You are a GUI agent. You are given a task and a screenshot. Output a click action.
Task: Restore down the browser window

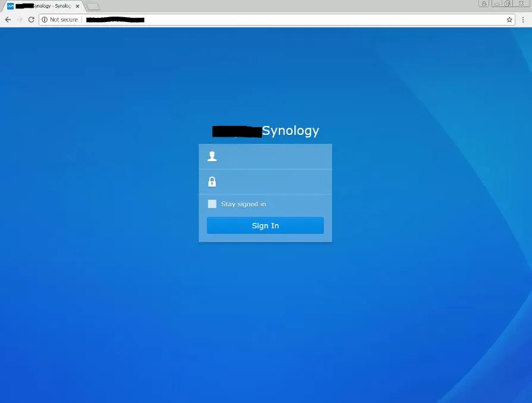[508, 4]
